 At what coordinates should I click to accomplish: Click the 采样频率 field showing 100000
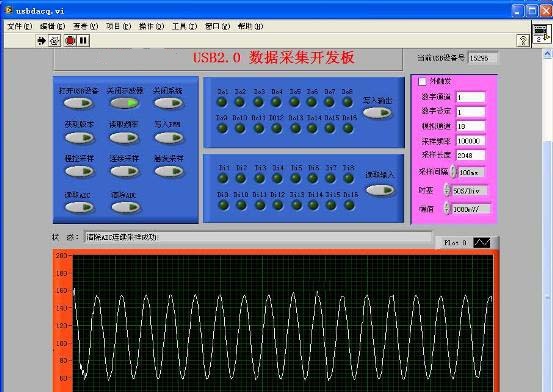pyautogui.click(x=471, y=141)
